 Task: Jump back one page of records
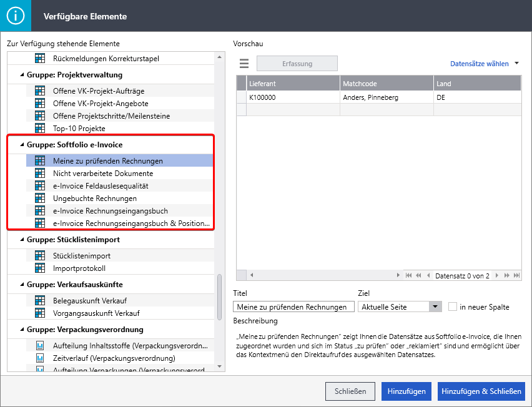click(419, 275)
